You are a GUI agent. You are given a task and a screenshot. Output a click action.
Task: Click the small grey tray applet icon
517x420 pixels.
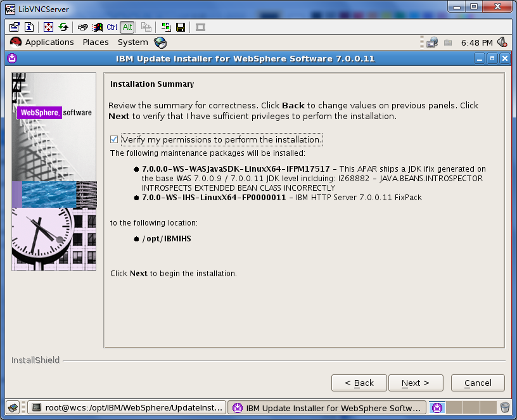(448, 42)
